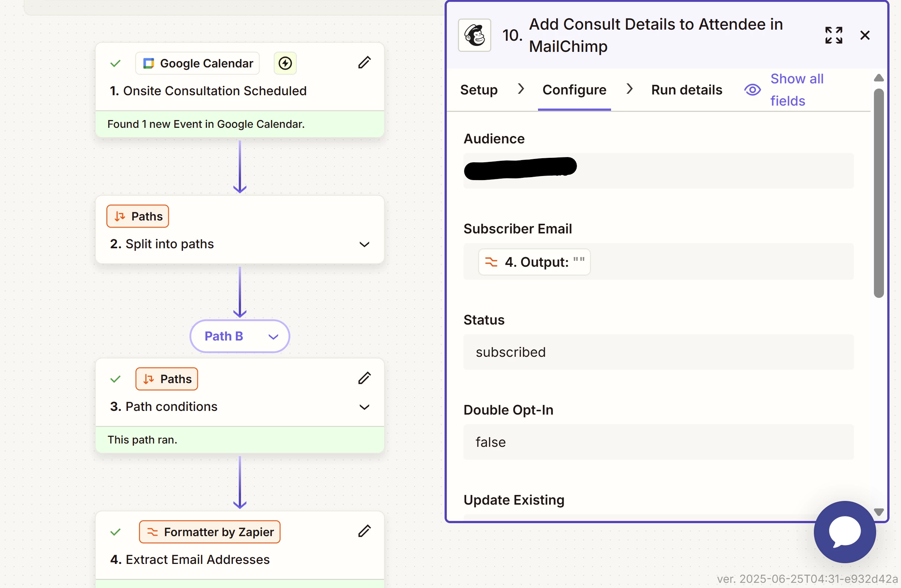Click the 4. Output pill in Subscriber Email
This screenshot has width=901, height=588.
(x=534, y=262)
